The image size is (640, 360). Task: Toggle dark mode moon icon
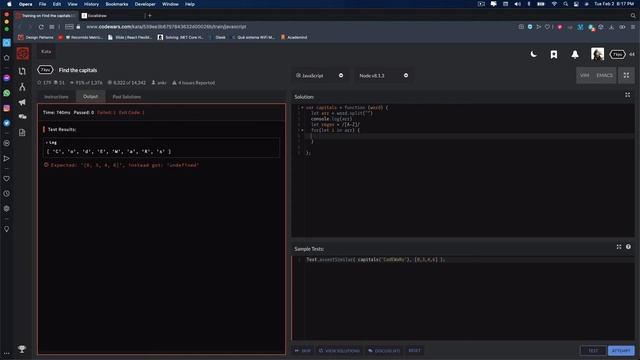533,54
